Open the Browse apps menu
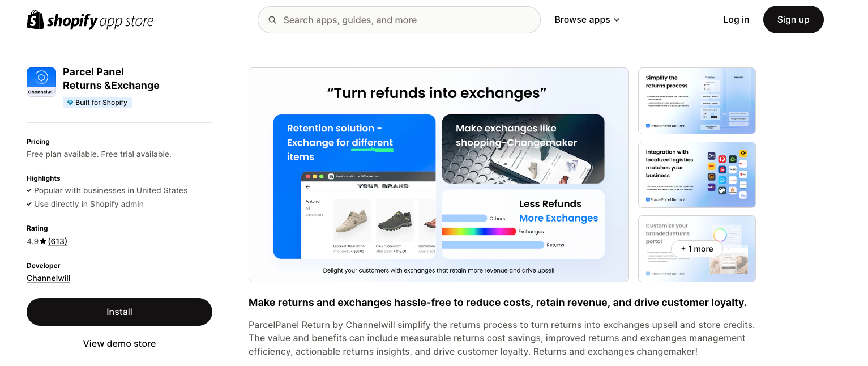 587,20
